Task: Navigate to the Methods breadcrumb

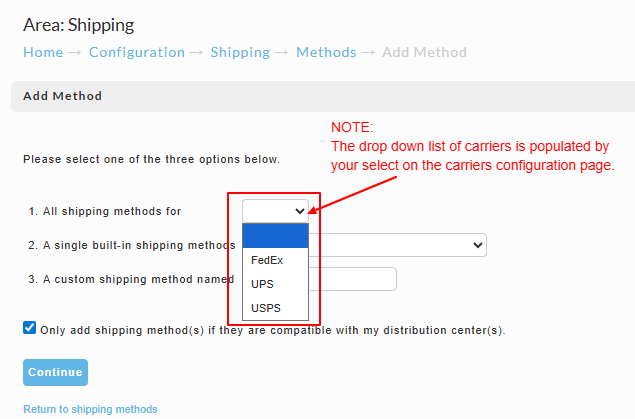Action: click(326, 52)
